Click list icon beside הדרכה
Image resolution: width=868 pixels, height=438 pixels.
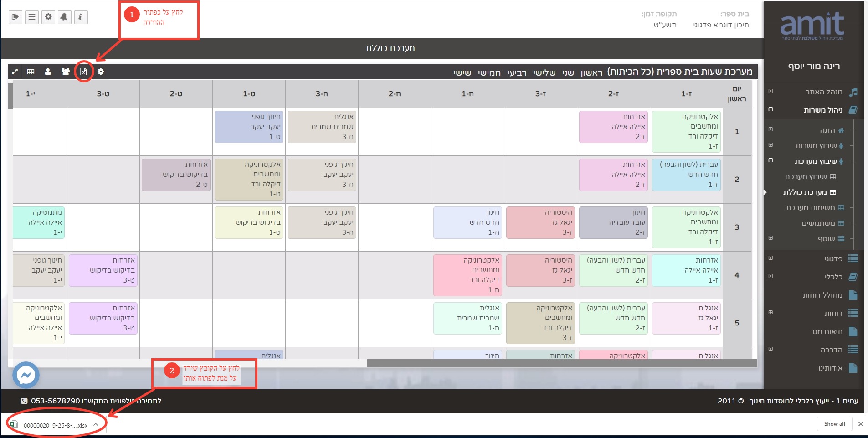tap(853, 350)
